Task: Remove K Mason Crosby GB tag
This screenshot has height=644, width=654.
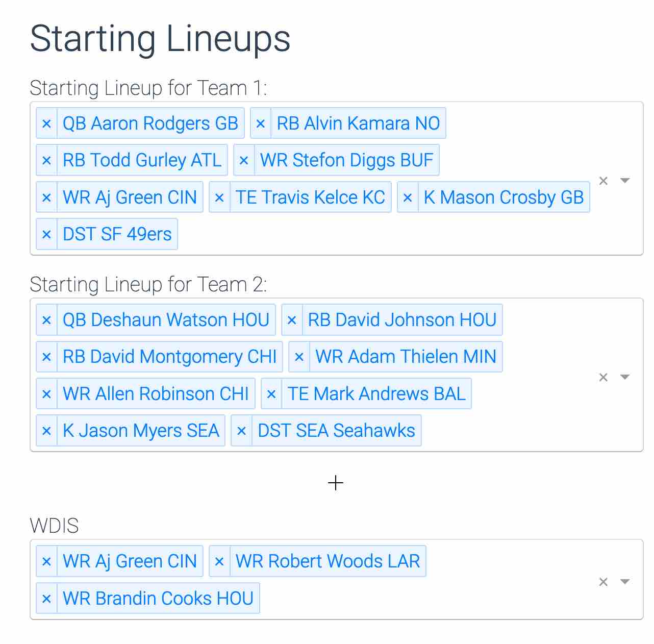Action: point(408,197)
